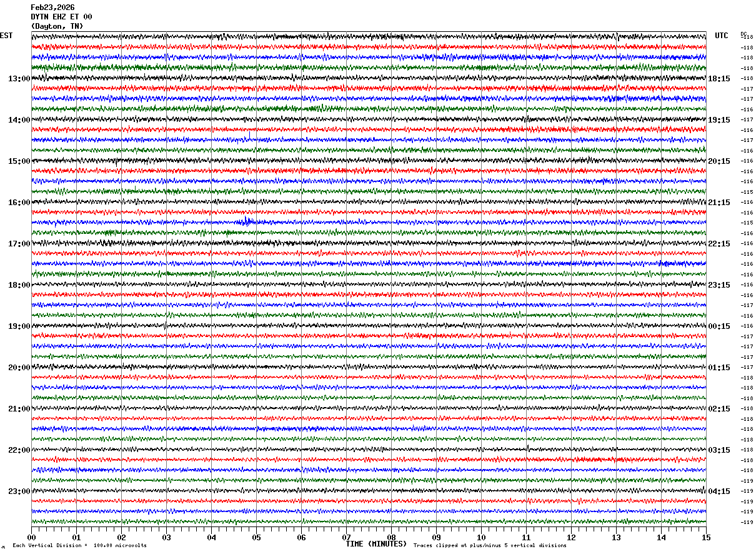Click the Feb23,2026 date header
This screenshot has height=554, width=756.
[x=52, y=8]
